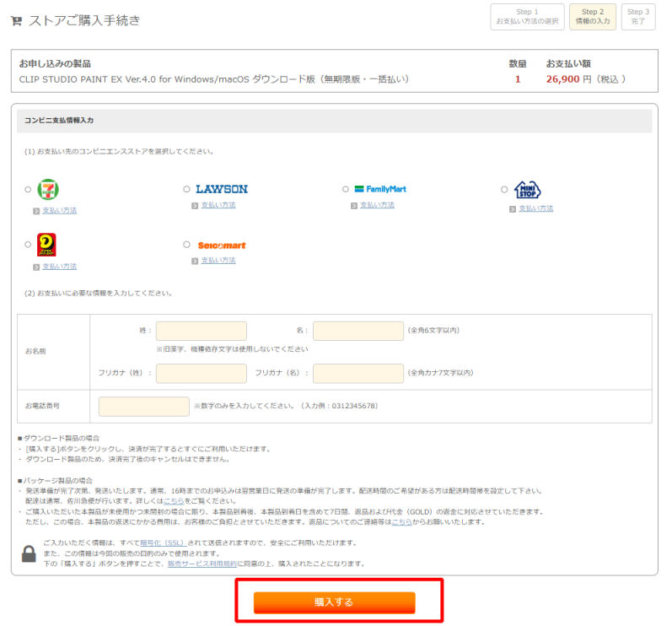Click arrow icon beside Seicomart 支払い方法
Screen dimensions: 672x626
tap(195, 262)
